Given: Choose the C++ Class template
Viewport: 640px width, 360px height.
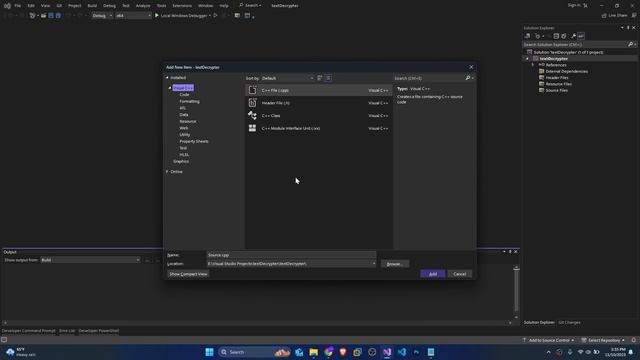Looking at the screenshot, I should click(x=318, y=116).
